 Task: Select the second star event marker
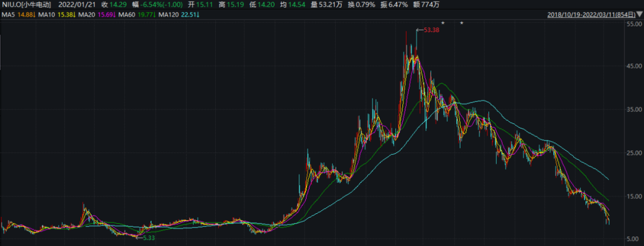coord(462,23)
